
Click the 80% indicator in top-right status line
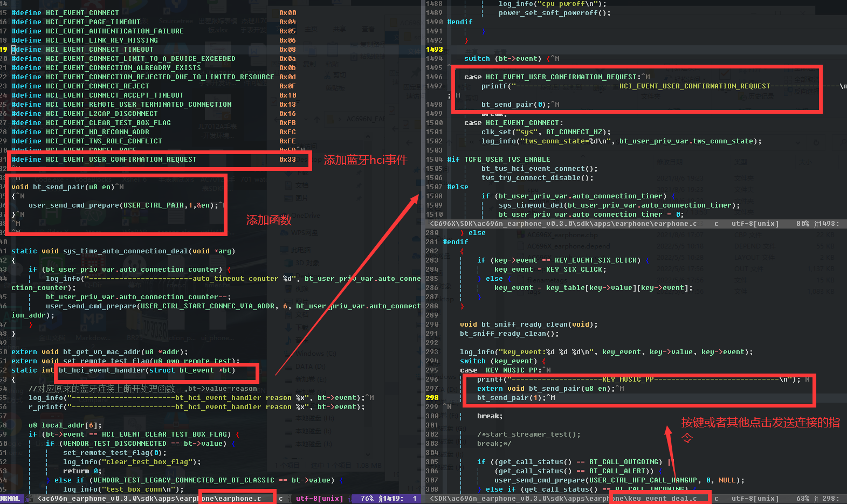803,224
